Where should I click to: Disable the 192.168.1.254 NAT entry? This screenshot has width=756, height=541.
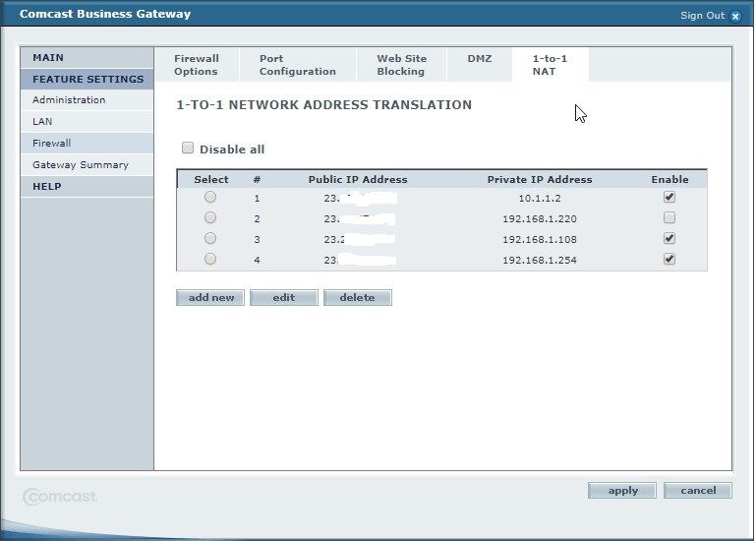click(669, 259)
